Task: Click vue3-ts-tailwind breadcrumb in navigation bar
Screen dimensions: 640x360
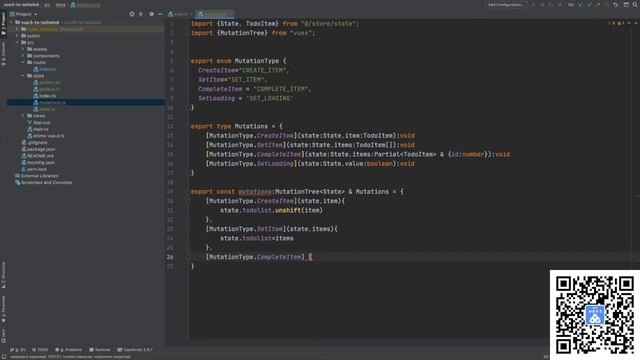Action: coord(21,4)
